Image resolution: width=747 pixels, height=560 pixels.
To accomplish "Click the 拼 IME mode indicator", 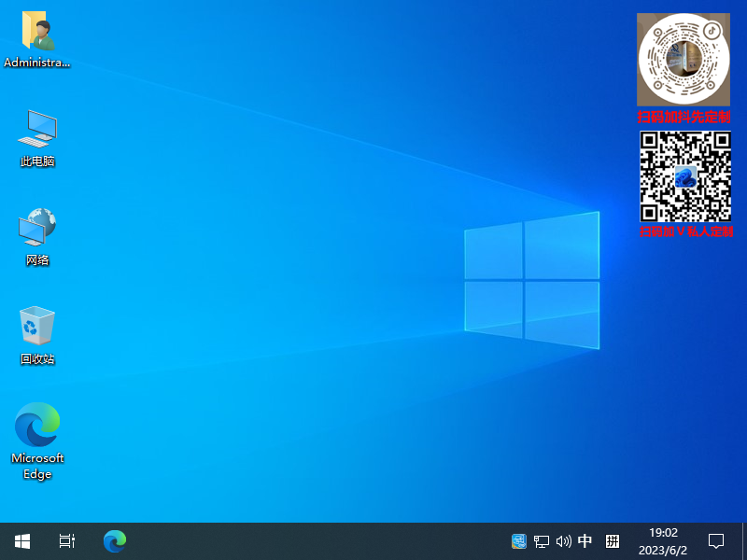I will (x=613, y=541).
